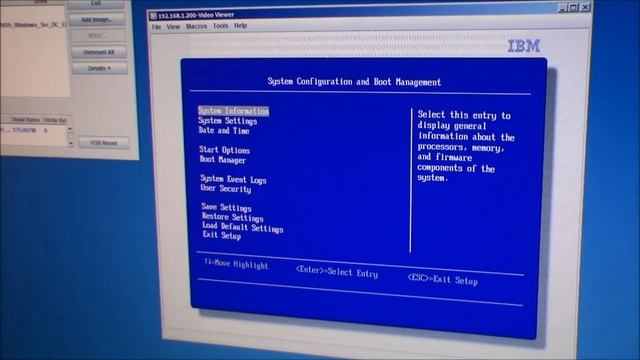Click the Read Bytes column header

point(26,120)
